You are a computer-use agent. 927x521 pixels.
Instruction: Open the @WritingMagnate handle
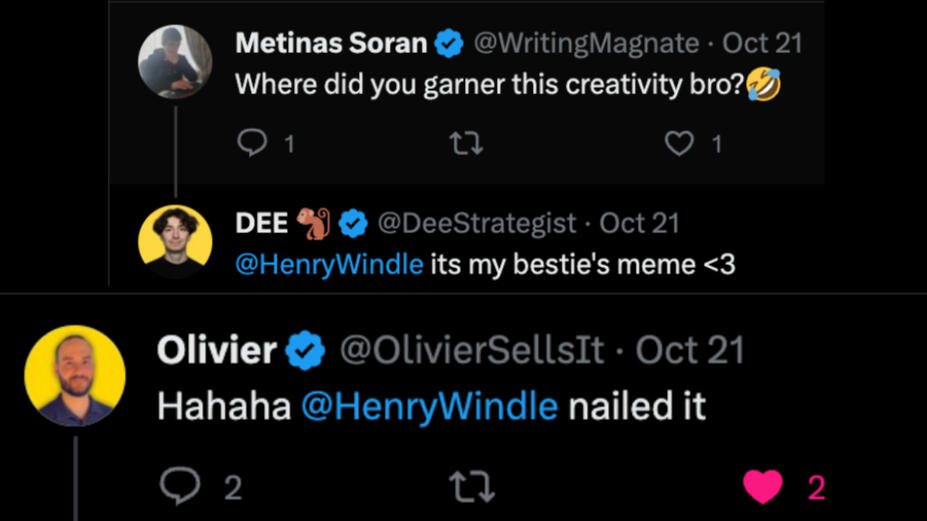[585, 44]
